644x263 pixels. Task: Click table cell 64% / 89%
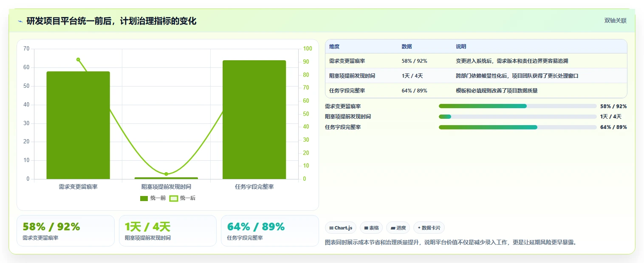click(x=414, y=91)
